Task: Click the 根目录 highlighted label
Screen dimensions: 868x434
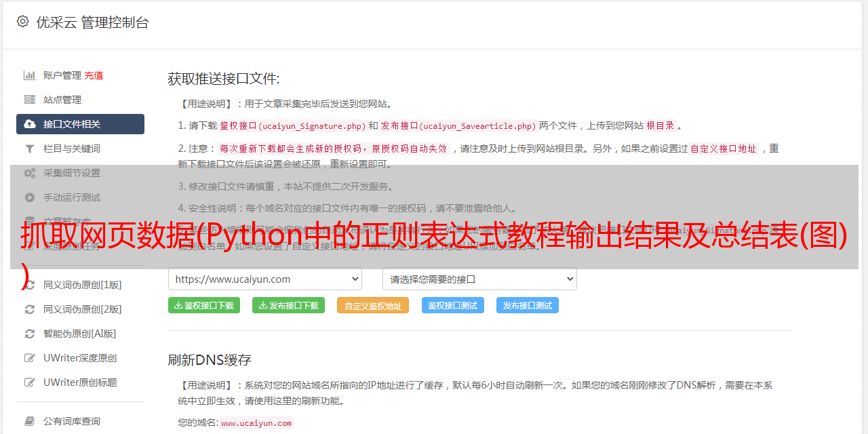Action: [x=660, y=125]
